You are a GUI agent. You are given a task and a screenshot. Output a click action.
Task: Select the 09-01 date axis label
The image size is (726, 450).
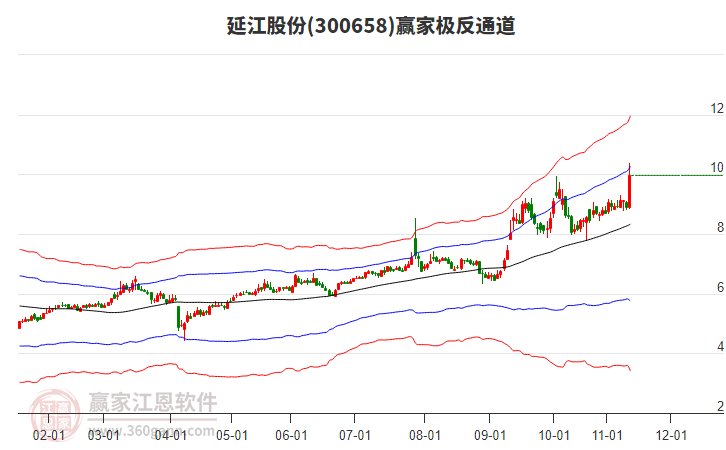(x=489, y=435)
